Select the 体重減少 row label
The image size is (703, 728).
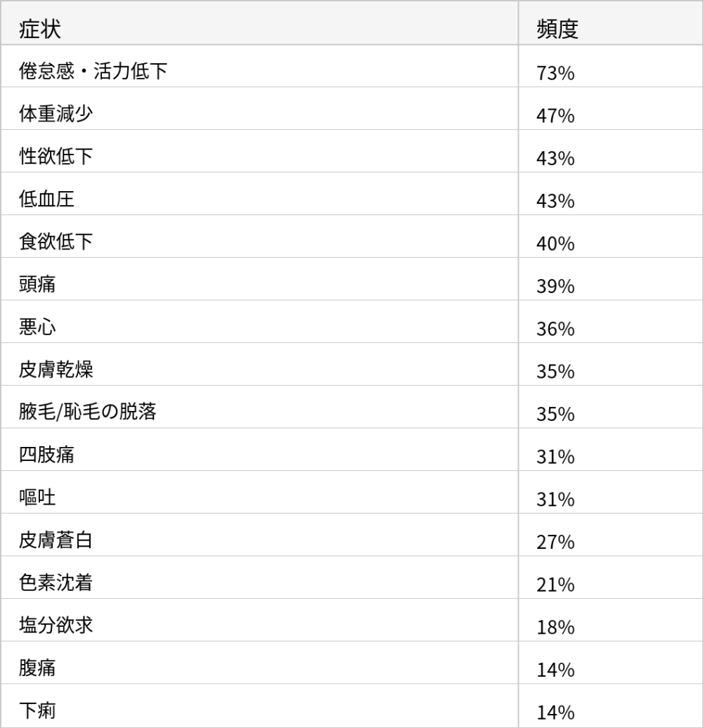(x=56, y=114)
